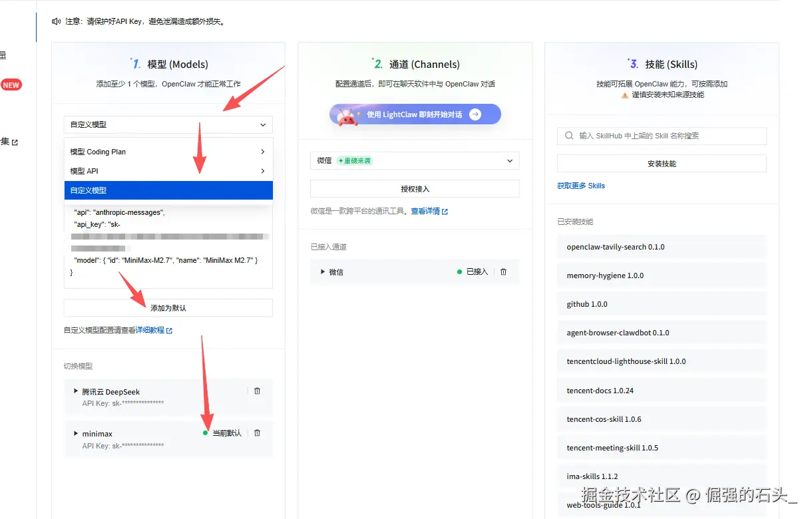Viewport: 812px width, 519px height.
Task: Click the 腾讯云 DeepSeek API Key masked text
Action: [123, 403]
